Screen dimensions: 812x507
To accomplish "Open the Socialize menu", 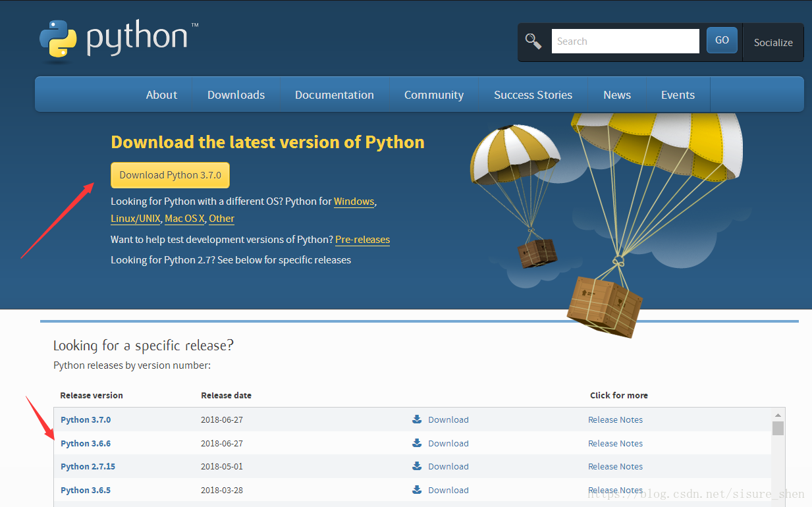I will click(x=773, y=42).
